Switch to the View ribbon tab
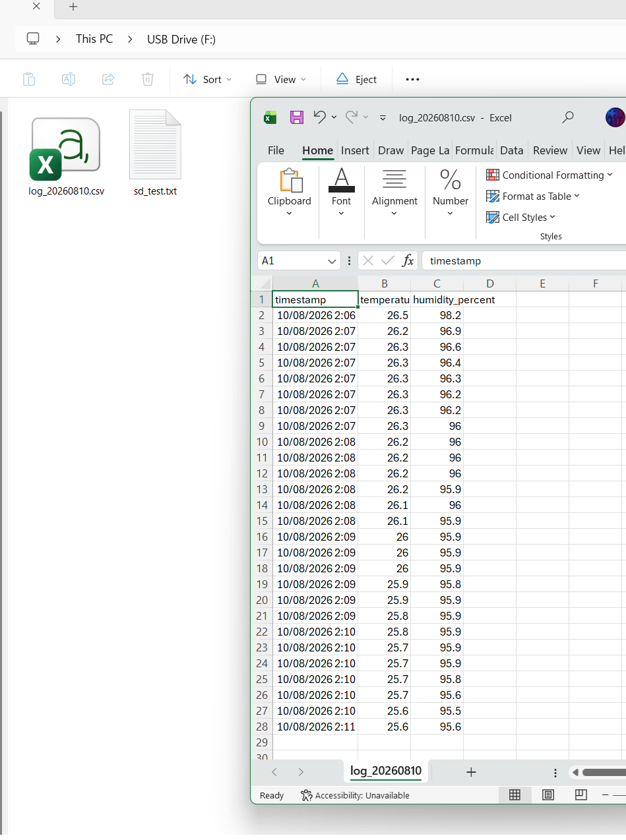 click(588, 150)
